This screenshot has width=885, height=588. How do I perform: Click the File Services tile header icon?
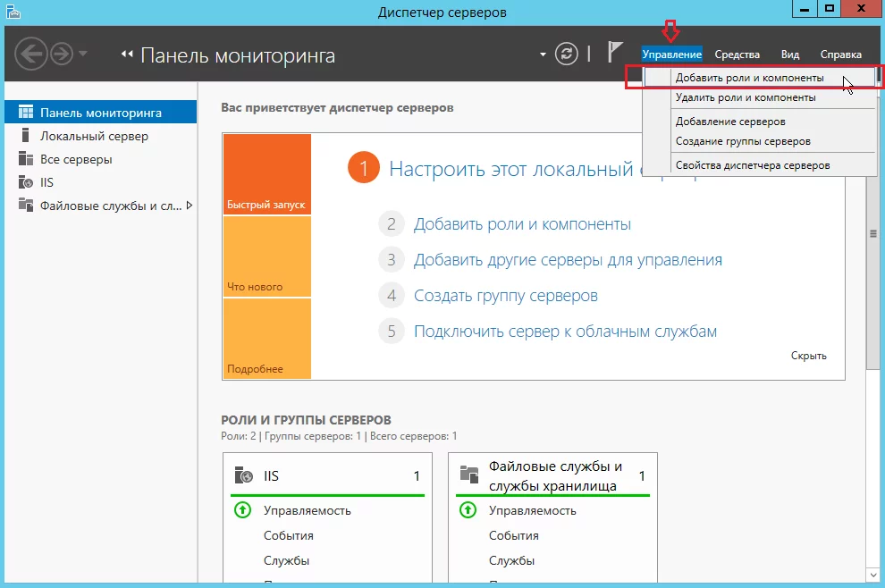pyautogui.click(x=468, y=475)
